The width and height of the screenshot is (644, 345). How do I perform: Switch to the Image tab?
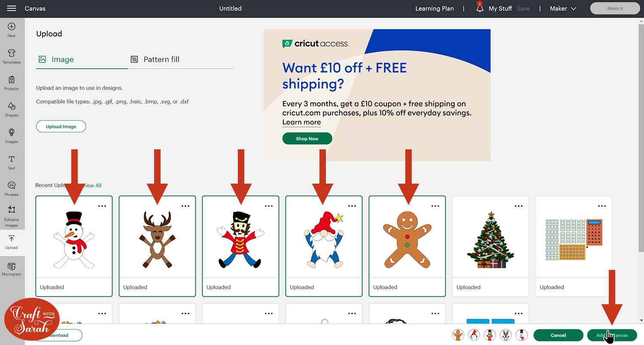pyautogui.click(x=56, y=59)
